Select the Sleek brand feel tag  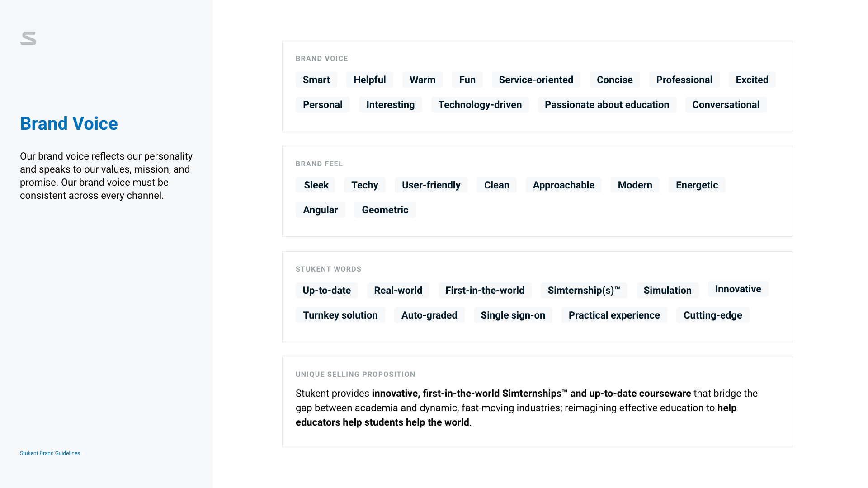coord(316,185)
